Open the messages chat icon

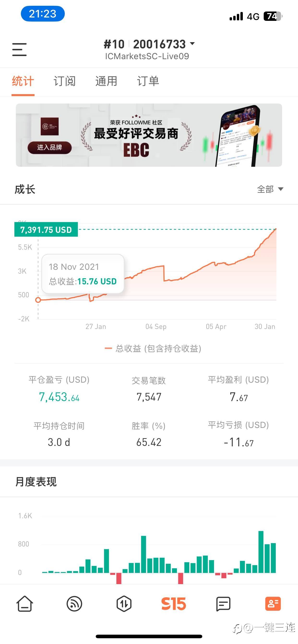[223, 604]
